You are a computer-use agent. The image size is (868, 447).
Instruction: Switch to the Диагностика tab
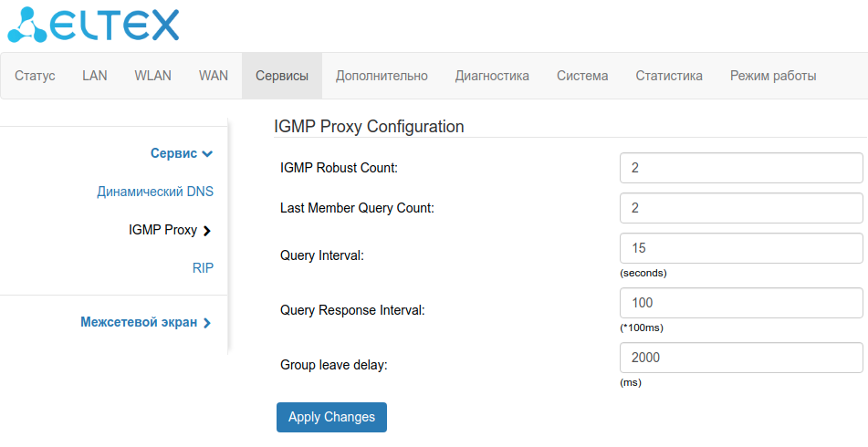pos(492,76)
